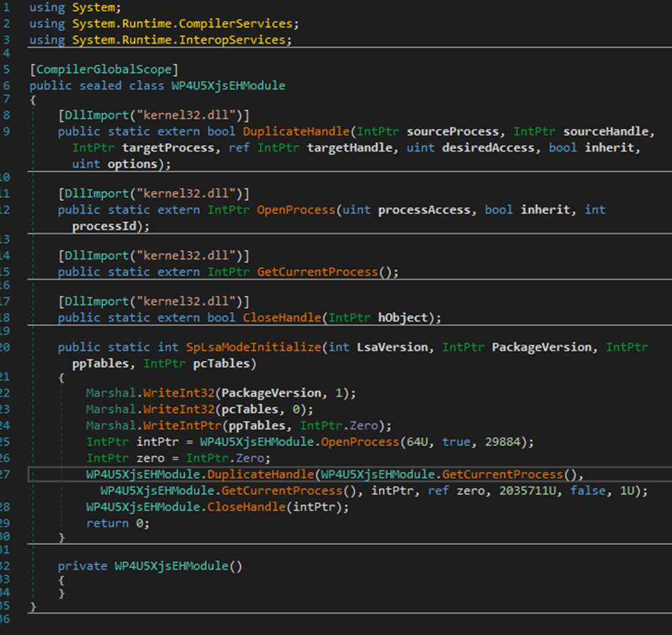Click OpenProcess method name in line 12 declaration
672x635 pixels.
[296, 210]
